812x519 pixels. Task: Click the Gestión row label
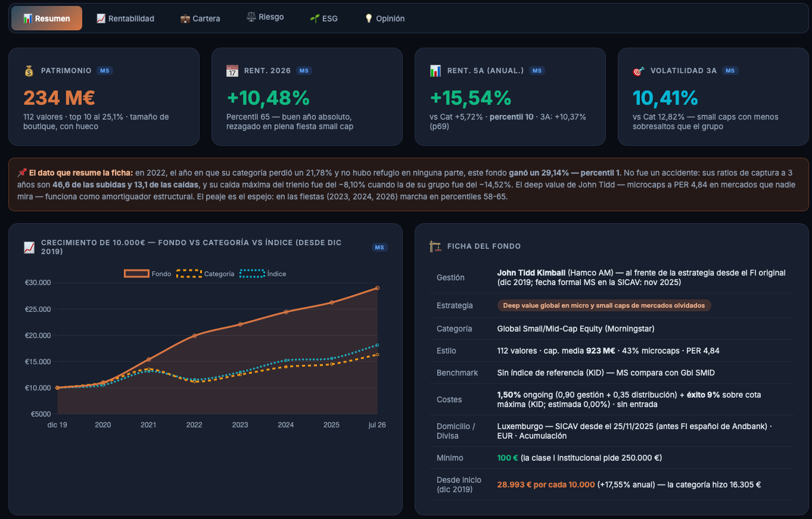tap(450, 277)
